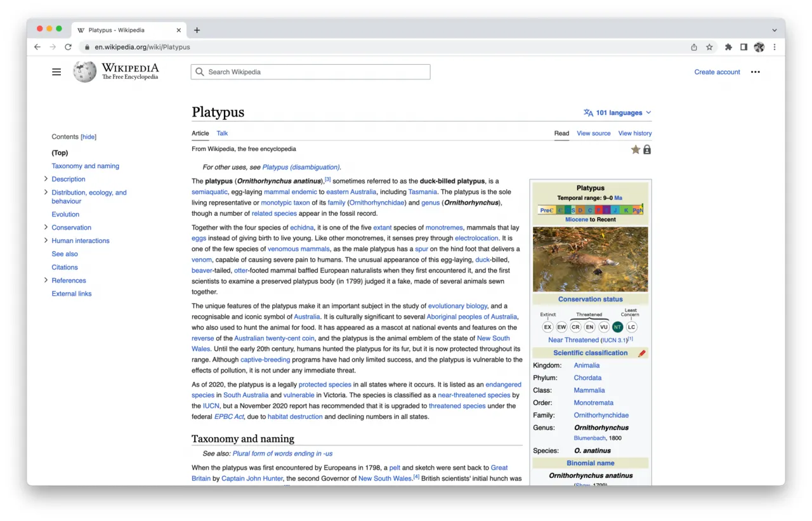Click the PreC segment of the timeline bar
The height and width of the screenshot is (521, 812).
coord(546,210)
